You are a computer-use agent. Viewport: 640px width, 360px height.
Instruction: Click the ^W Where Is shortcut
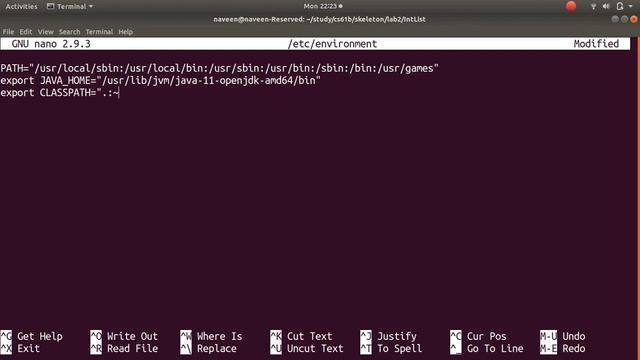point(211,336)
